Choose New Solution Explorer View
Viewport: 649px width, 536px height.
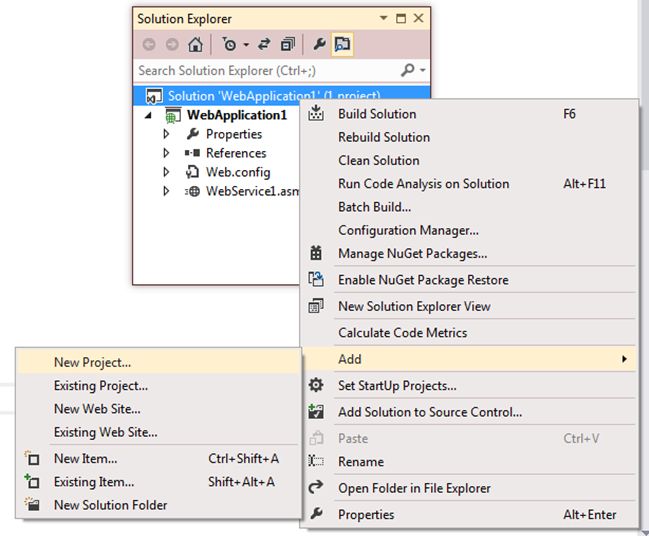469,306
